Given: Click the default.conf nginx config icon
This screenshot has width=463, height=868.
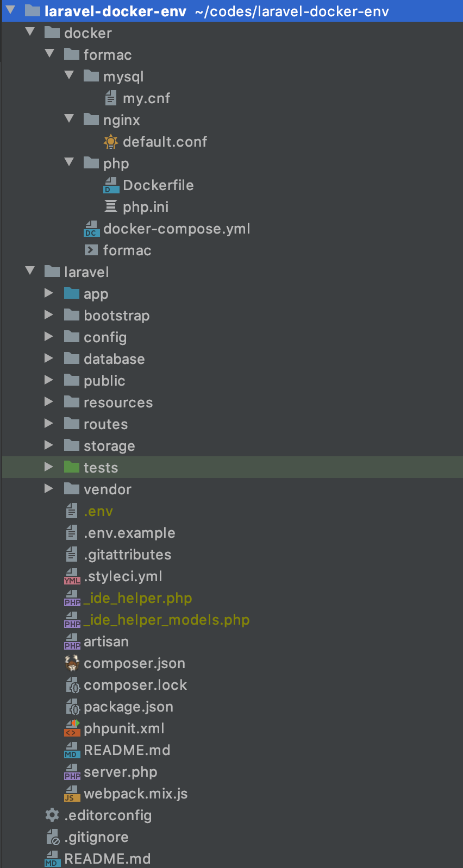Looking at the screenshot, I should pyautogui.click(x=111, y=142).
